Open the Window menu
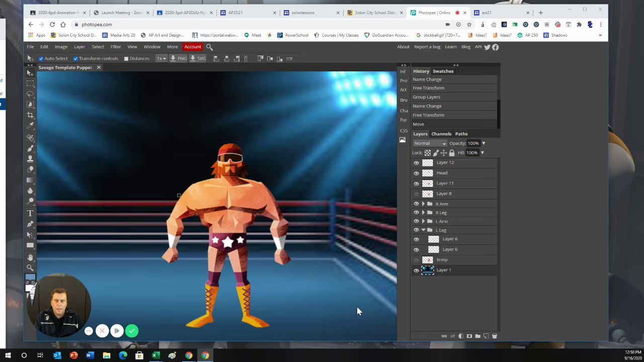644x362 pixels. [152, 47]
